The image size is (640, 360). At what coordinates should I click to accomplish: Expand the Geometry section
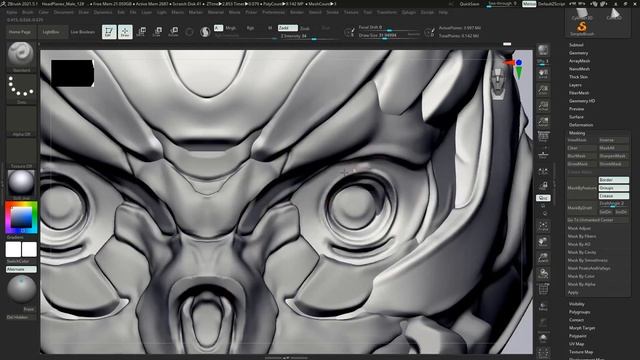(578, 53)
